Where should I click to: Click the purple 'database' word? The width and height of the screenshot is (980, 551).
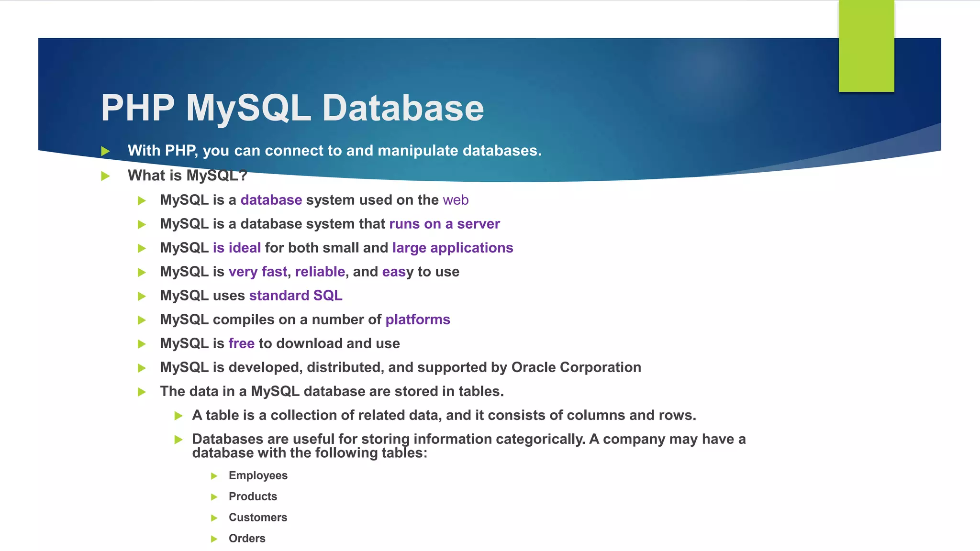(271, 200)
